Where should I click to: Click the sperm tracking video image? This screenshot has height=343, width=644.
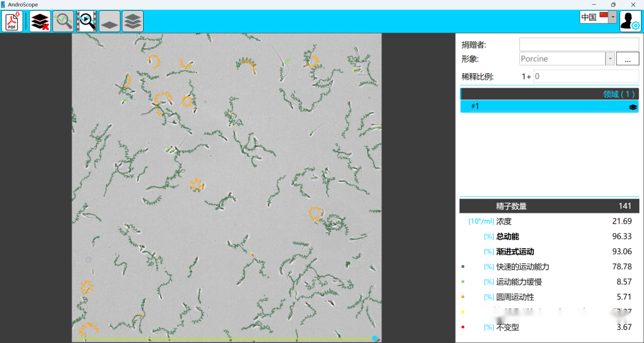tap(227, 187)
